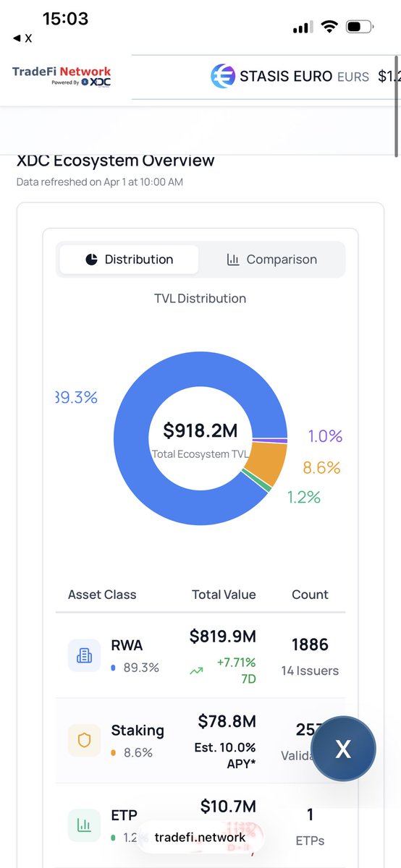The image size is (401, 868).
Task: Tap the round X floating button
Action: pyautogui.click(x=343, y=749)
